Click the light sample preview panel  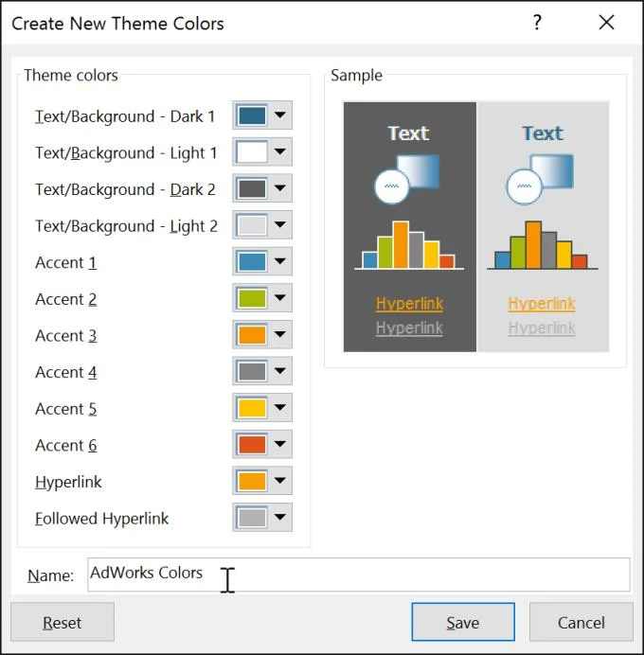tap(543, 227)
